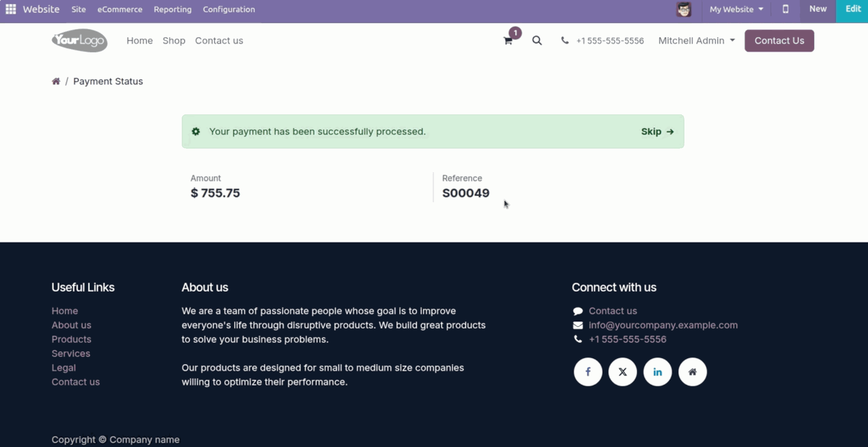
Task: Click the YourLogo header logo
Action: (x=80, y=41)
